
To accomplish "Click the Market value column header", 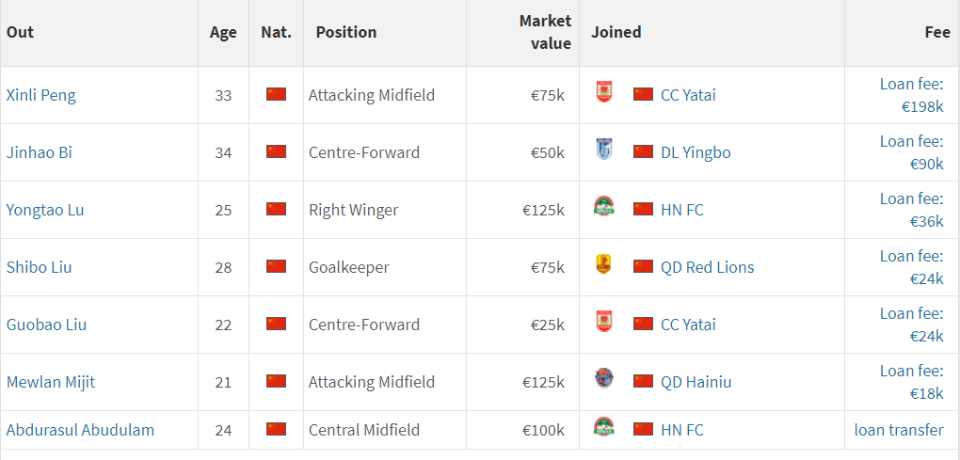I will (x=545, y=32).
